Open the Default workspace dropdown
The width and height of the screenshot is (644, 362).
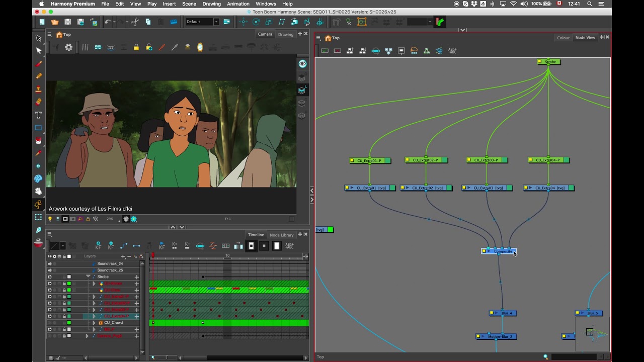[x=202, y=22]
